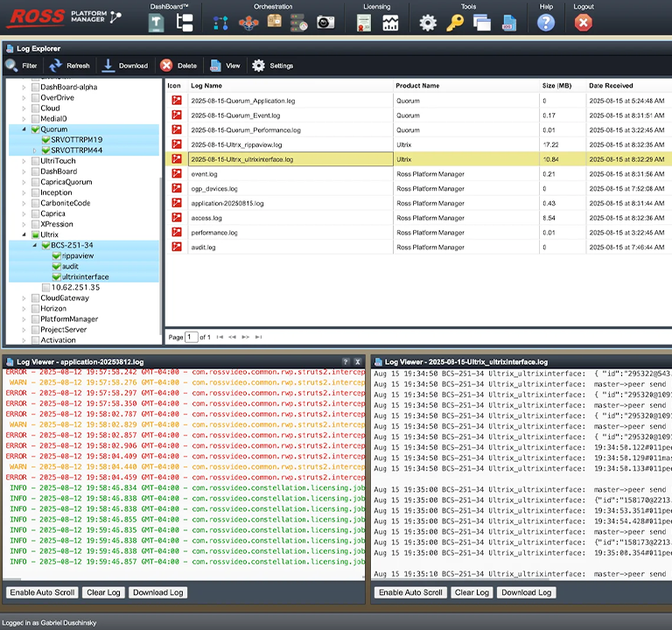Click the red Logout icon
The width and height of the screenshot is (672, 630).
(x=584, y=22)
